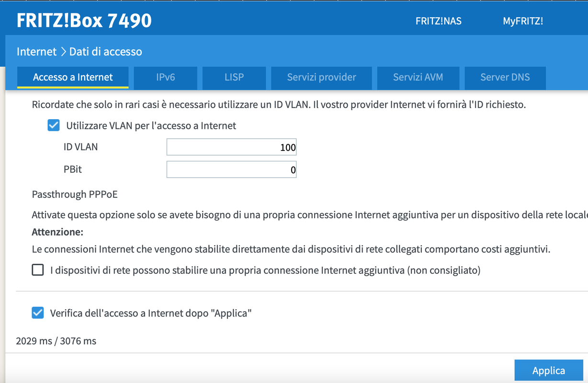The height and width of the screenshot is (383, 588).
Task: Enable additional Internet connection for network devices
Action: [38, 270]
